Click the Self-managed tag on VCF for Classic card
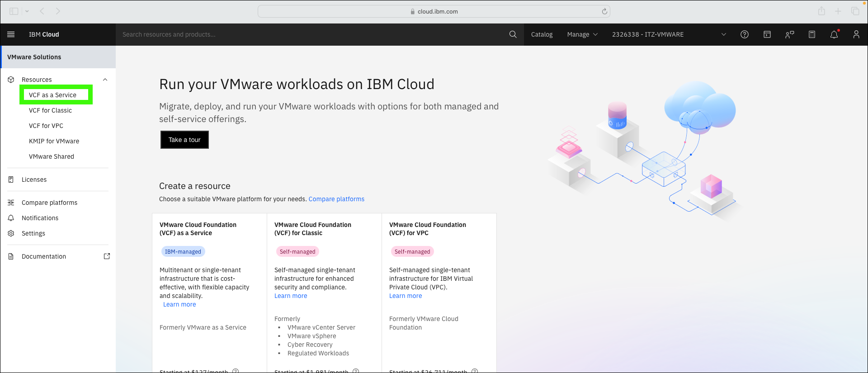Viewport: 868px width, 373px height. tap(297, 251)
